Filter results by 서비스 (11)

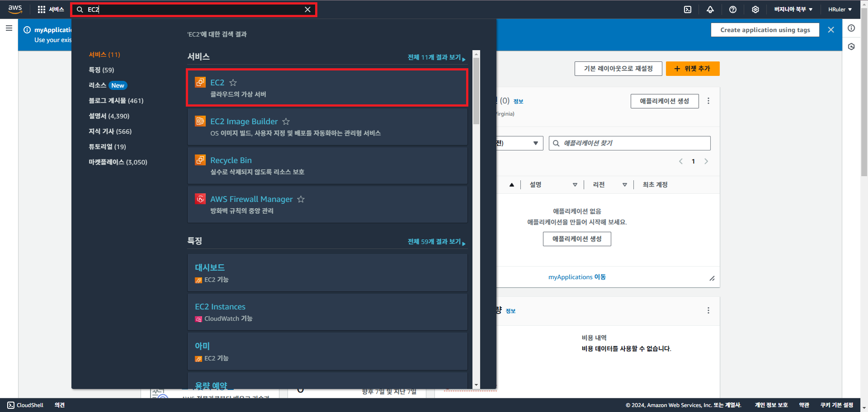point(104,55)
